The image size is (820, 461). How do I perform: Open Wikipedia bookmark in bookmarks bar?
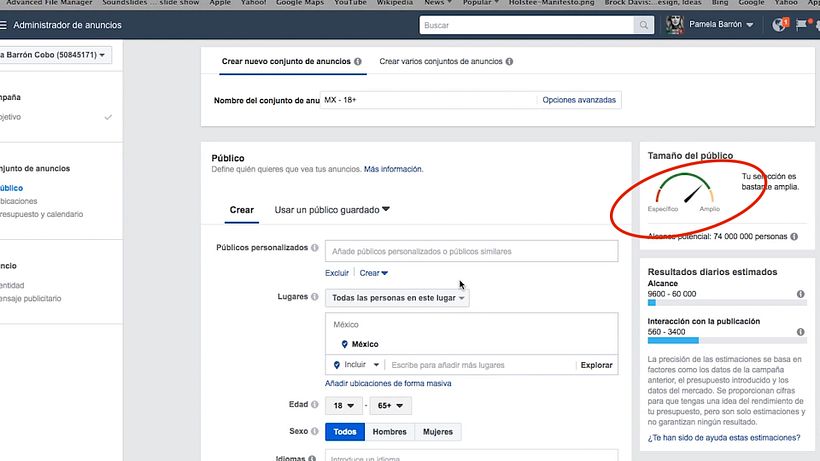[x=395, y=3]
